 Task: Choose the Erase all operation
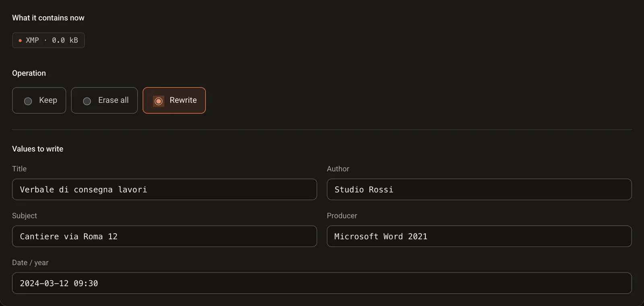tap(104, 101)
